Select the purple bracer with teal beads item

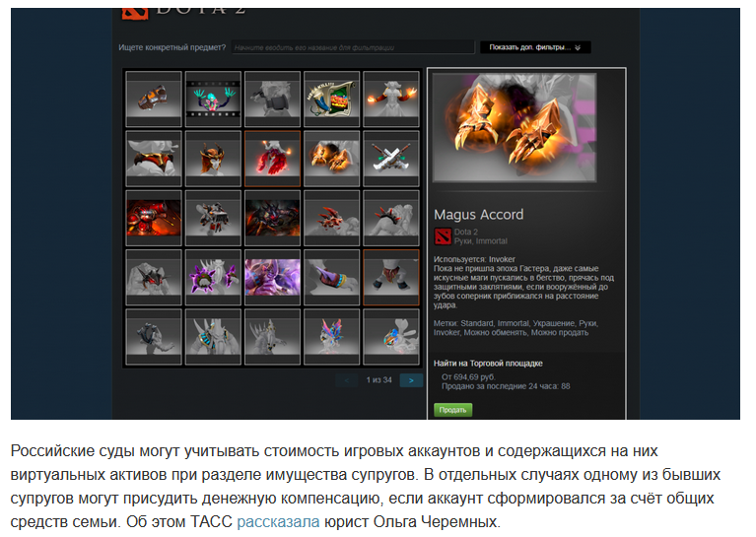coord(332,277)
